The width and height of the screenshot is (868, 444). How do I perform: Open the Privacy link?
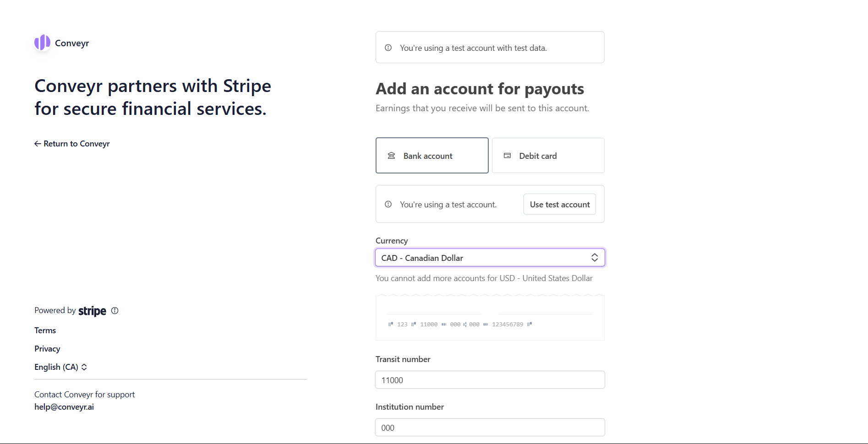point(47,349)
